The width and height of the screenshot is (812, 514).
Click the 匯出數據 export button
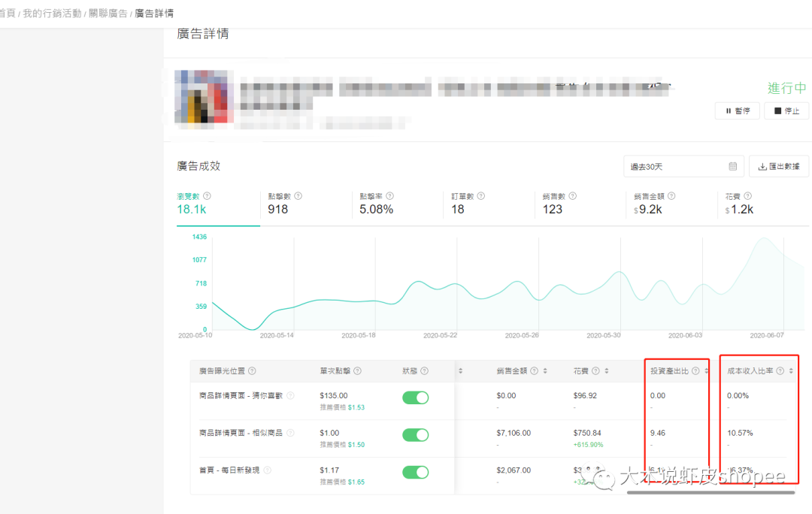click(x=779, y=167)
